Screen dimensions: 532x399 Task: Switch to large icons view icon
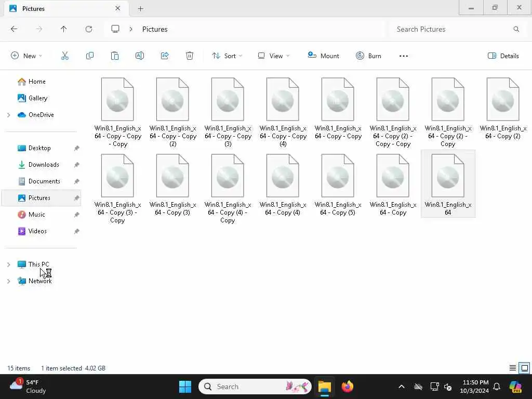(x=525, y=368)
